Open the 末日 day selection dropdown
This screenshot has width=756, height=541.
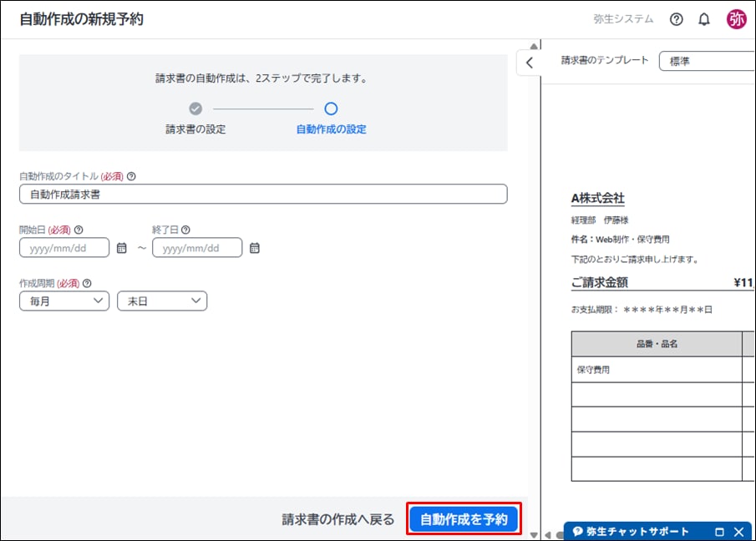(162, 301)
